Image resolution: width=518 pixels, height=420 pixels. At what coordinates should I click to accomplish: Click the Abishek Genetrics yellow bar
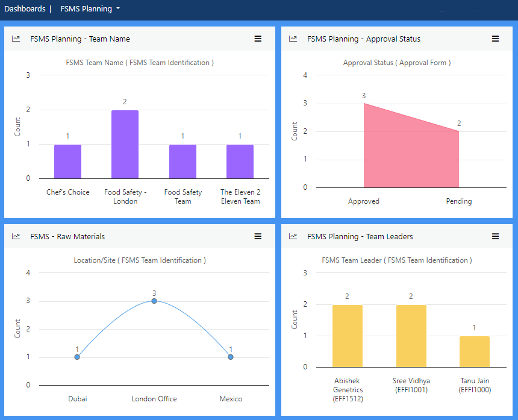click(348, 336)
